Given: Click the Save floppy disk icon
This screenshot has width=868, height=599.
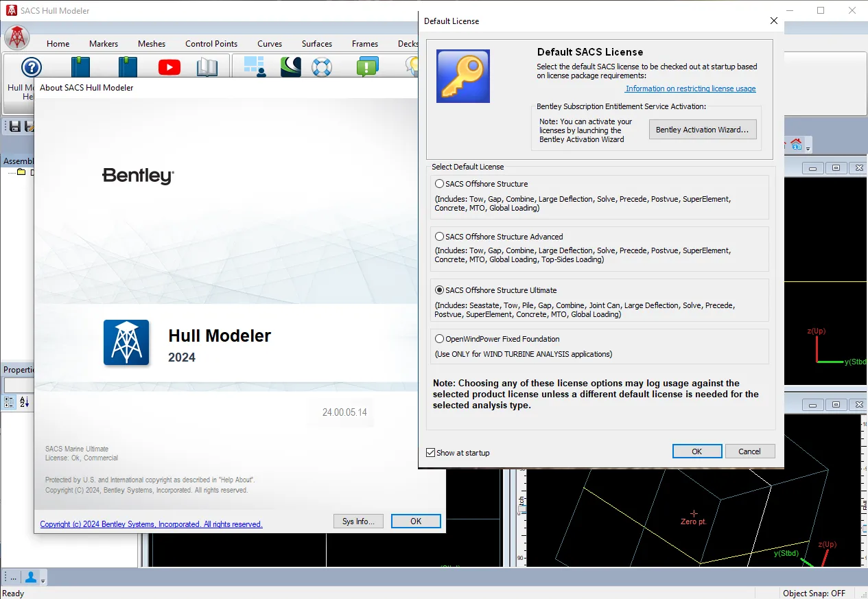Looking at the screenshot, I should [x=14, y=126].
